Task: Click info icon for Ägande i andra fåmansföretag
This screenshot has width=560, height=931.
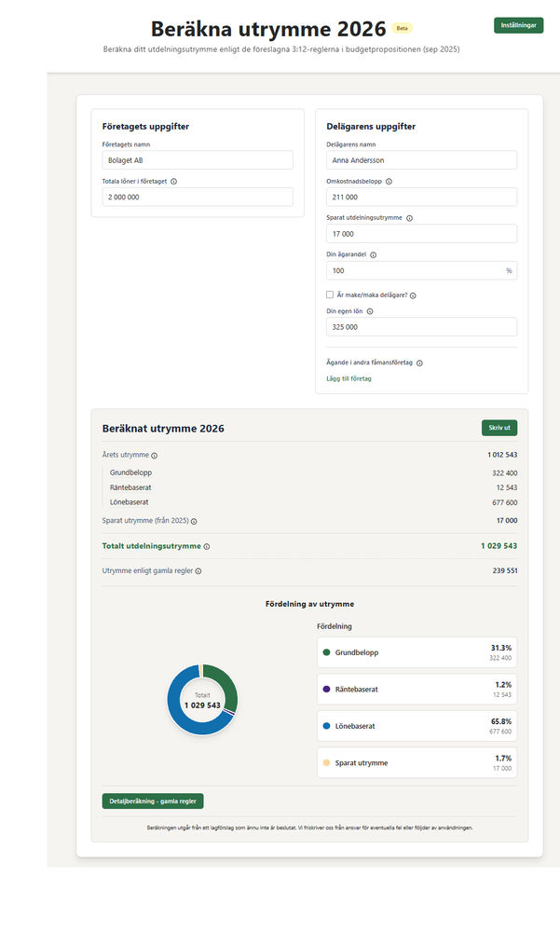Action: tap(419, 363)
